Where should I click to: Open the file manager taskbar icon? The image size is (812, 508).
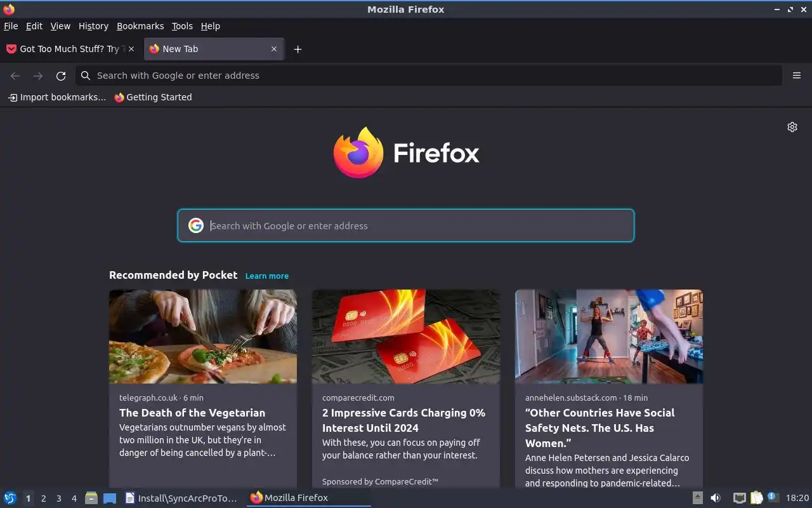coord(91,498)
